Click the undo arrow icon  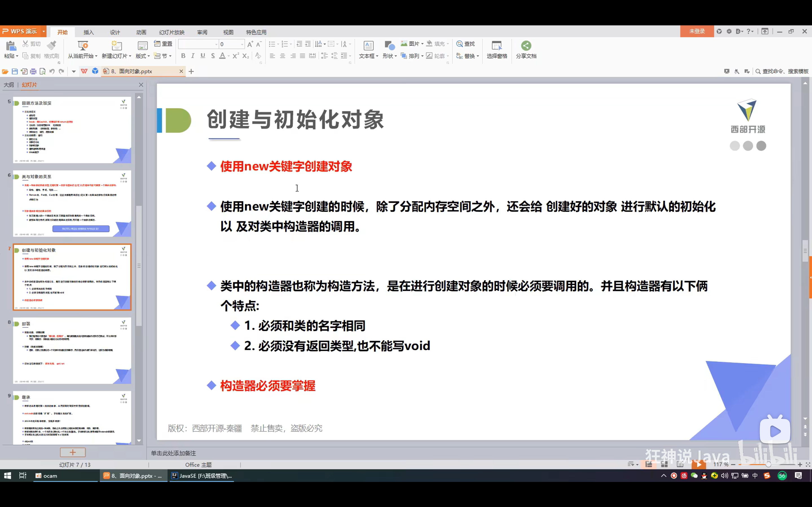pos(52,71)
